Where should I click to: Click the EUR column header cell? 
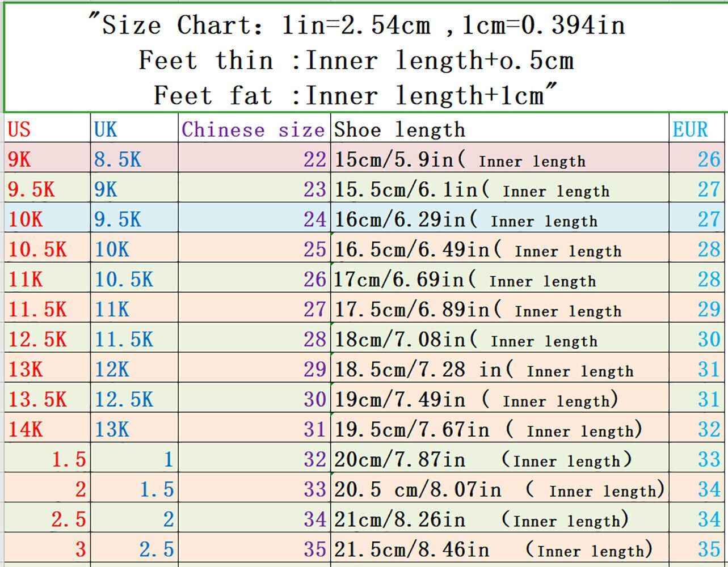point(696,129)
